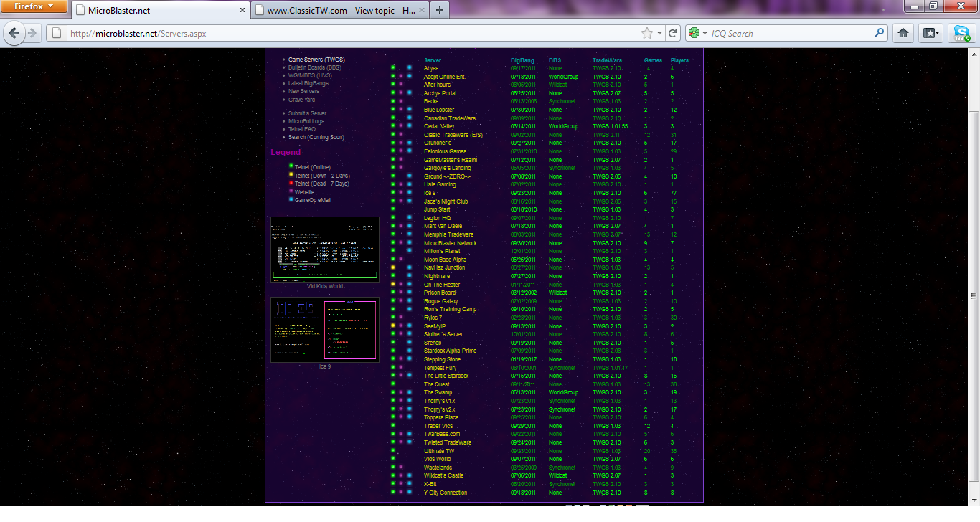Click the blue email dot for Cruncher's
This screenshot has width=980, height=522.
(x=410, y=143)
